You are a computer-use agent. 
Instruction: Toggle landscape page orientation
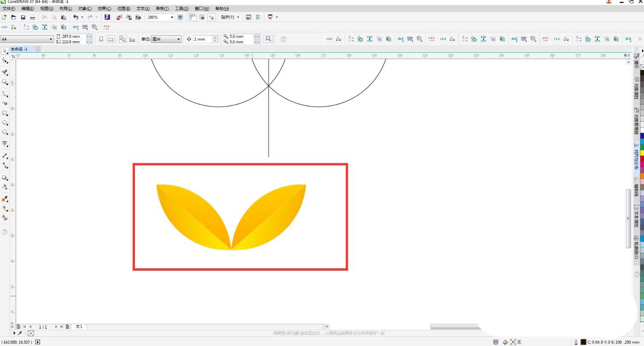[x=111, y=39]
